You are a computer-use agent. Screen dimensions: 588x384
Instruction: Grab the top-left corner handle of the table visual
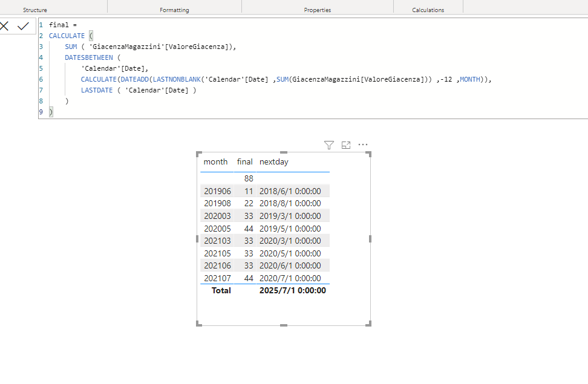tap(199, 154)
